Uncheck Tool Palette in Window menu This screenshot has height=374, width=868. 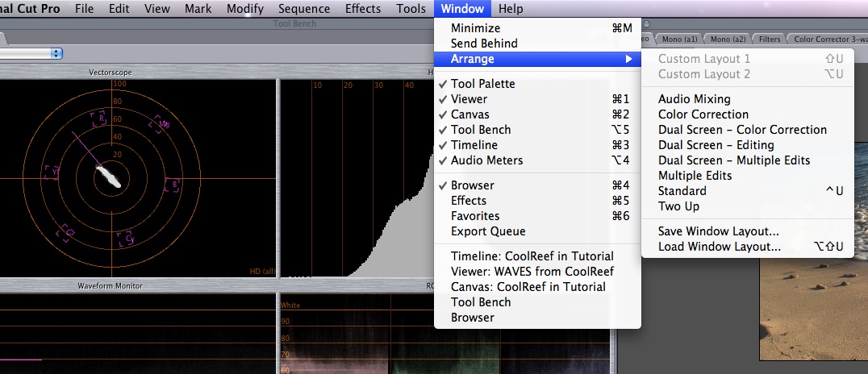pyautogui.click(x=537, y=84)
